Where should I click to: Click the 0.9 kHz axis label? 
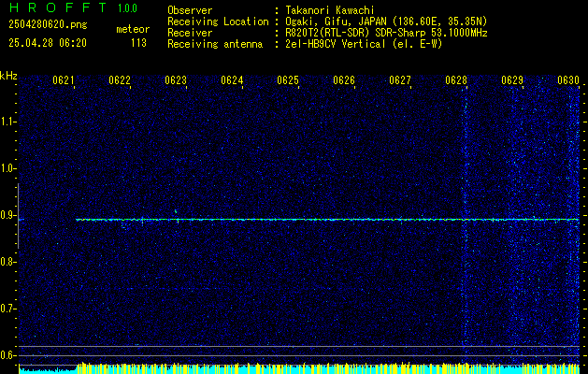pyautogui.click(x=7, y=215)
